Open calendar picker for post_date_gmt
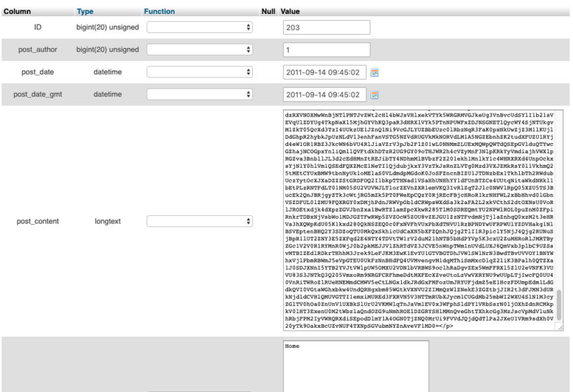573x392 pixels. point(375,95)
